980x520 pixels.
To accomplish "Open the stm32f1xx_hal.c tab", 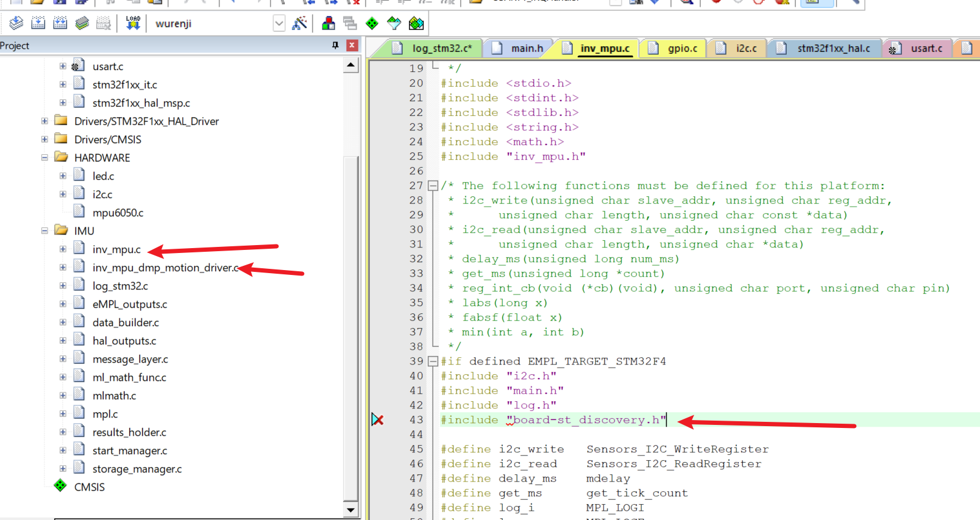I will coord(823,48).
